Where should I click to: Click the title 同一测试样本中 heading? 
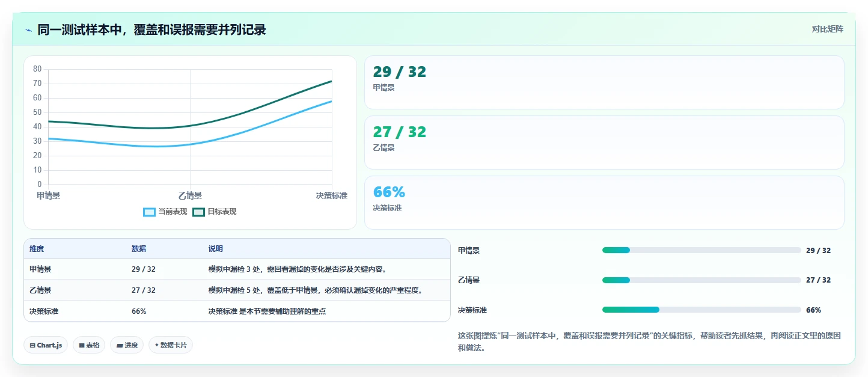pos(151,30)
